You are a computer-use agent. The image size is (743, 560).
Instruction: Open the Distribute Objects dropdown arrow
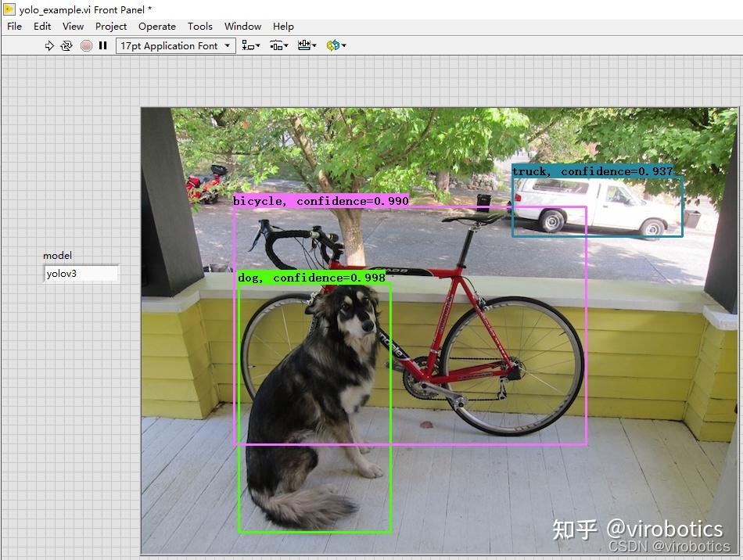[x=285, y=45]
